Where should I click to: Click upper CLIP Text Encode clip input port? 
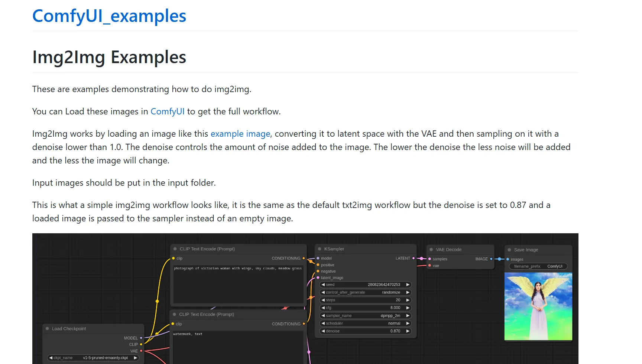pos(174,258)
